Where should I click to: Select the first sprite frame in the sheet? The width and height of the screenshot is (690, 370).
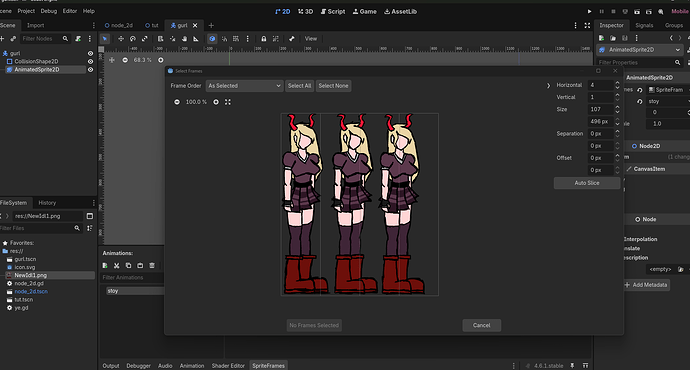(301, 205)
